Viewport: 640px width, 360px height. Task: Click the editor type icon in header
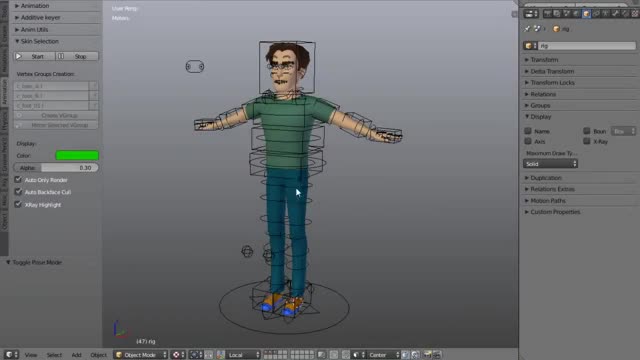pyautogui.click(x=11, y=355)
